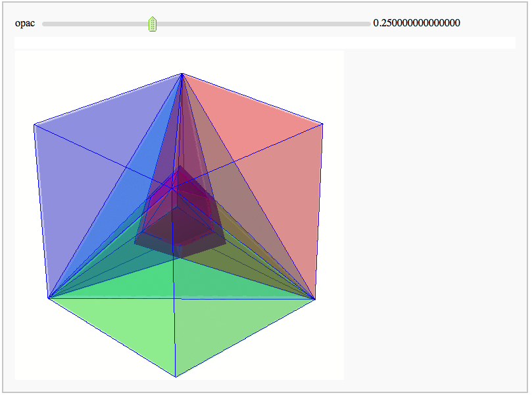The width and height of the screenshot is (532, 395).
Task: Click the opac slider track left of handle
Action: (x=92, y=24)
